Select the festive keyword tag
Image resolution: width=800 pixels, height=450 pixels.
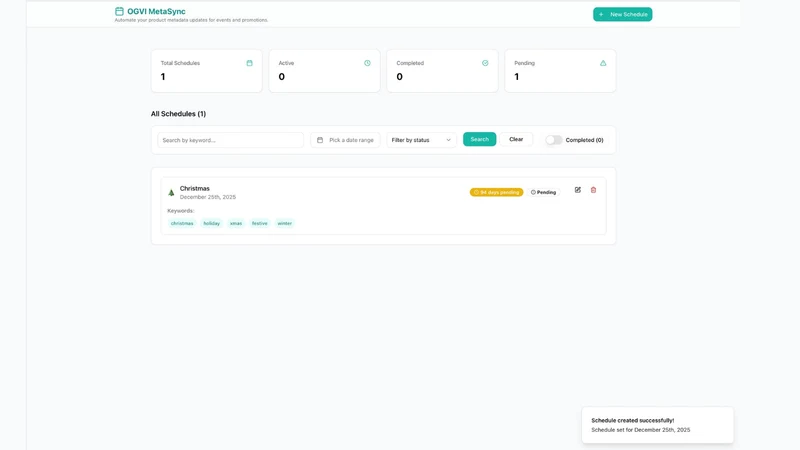(x=260, y=223)
